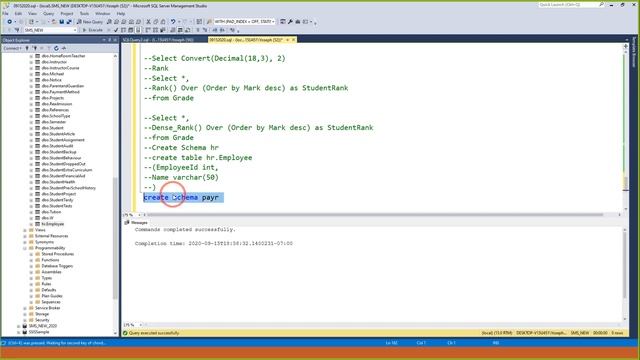Click the debug filter icon beside database dropdown
Screen dimensions: 640x360
click(17, 30)
